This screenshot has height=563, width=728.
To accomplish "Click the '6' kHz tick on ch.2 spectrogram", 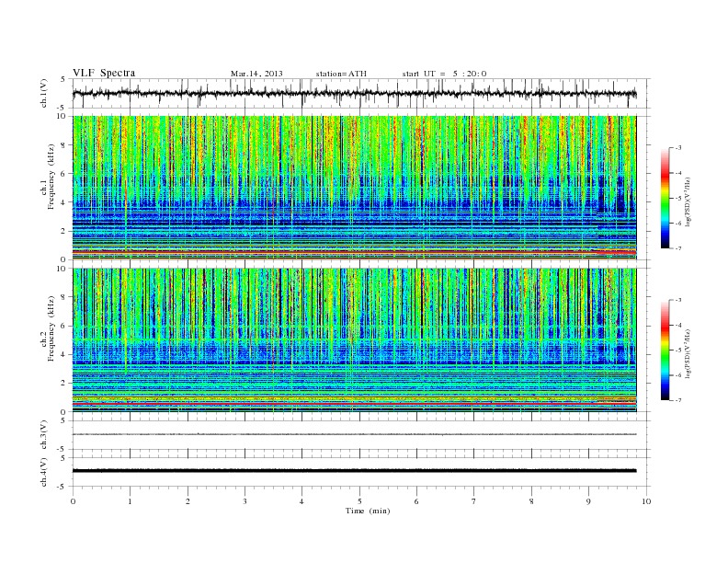I will pyautogui.click(x=64, y=326).
